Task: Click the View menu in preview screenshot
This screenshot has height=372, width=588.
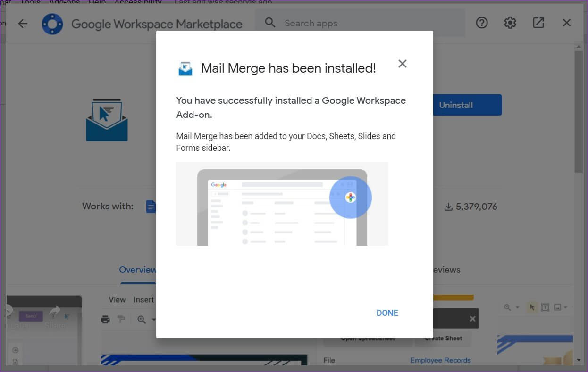Action: tap(117, 299)
